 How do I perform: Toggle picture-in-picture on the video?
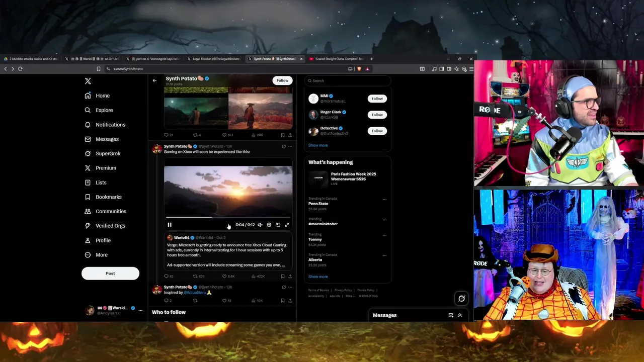tap(278, 225)
